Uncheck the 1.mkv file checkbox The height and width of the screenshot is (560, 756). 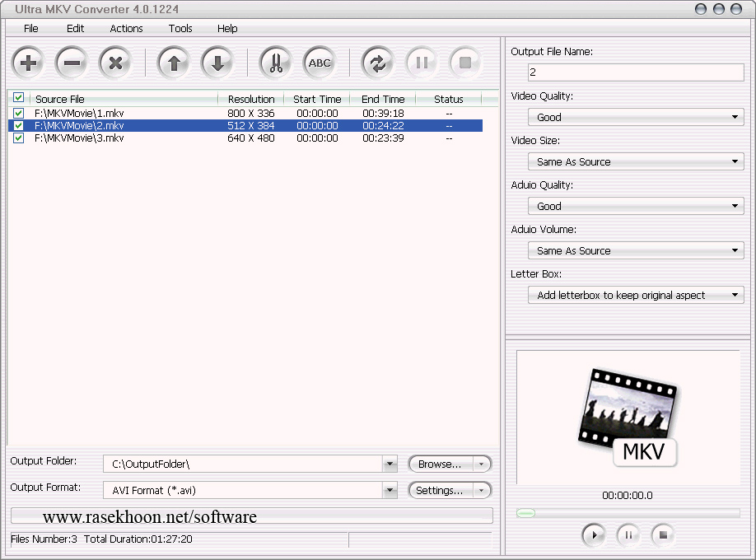coord(18,113)
